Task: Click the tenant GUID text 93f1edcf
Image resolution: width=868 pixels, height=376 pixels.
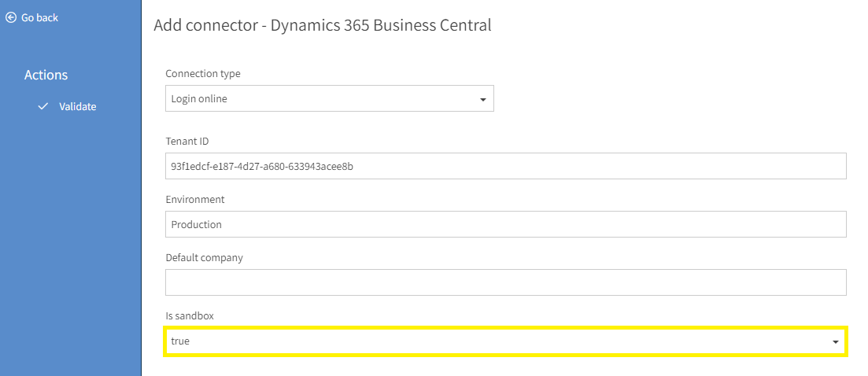Action: pyautogui.click(x=262, y=167)
